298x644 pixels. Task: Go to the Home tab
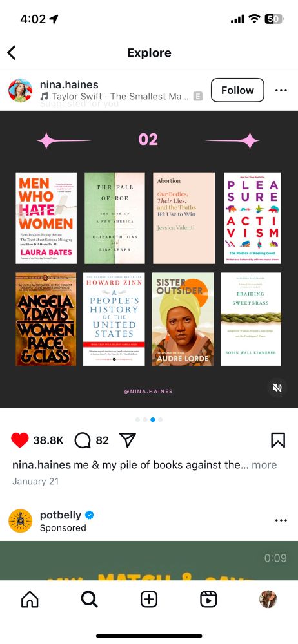tap(30, 600)
